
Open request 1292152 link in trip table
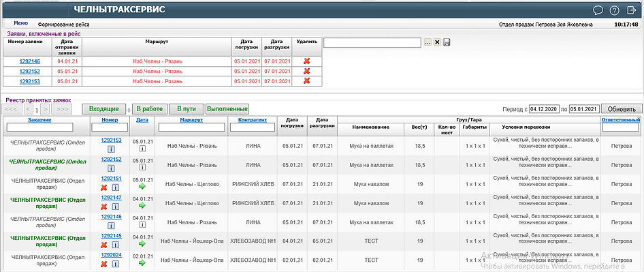29,71
